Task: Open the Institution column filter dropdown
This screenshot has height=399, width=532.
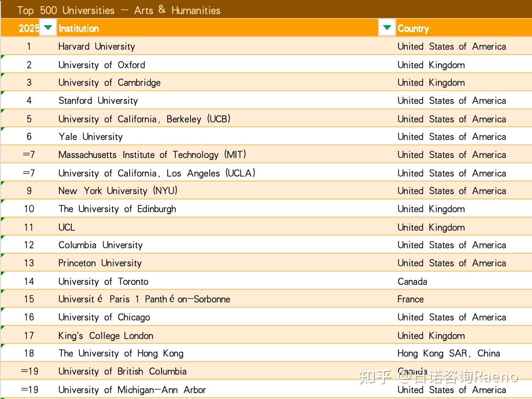Action: point(387,28)
